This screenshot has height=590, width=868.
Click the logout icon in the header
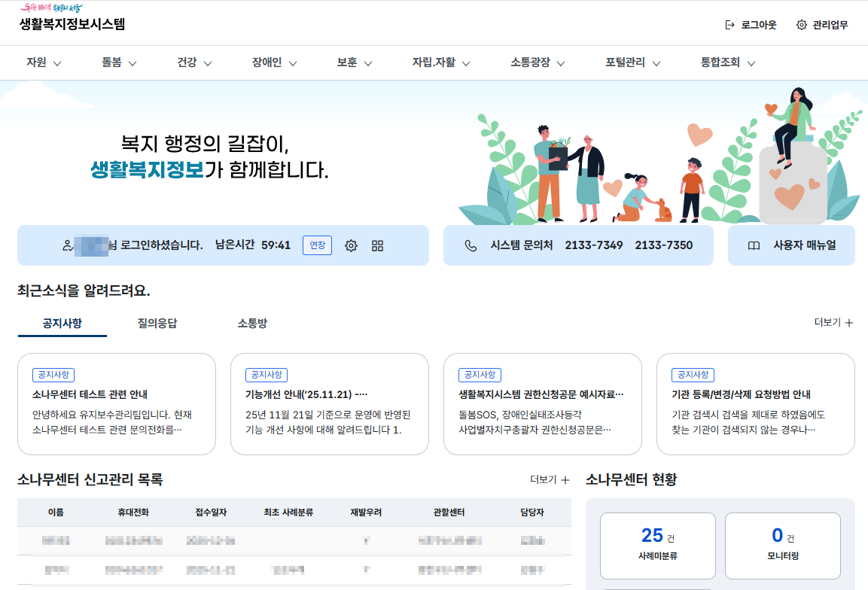[729, 24]
